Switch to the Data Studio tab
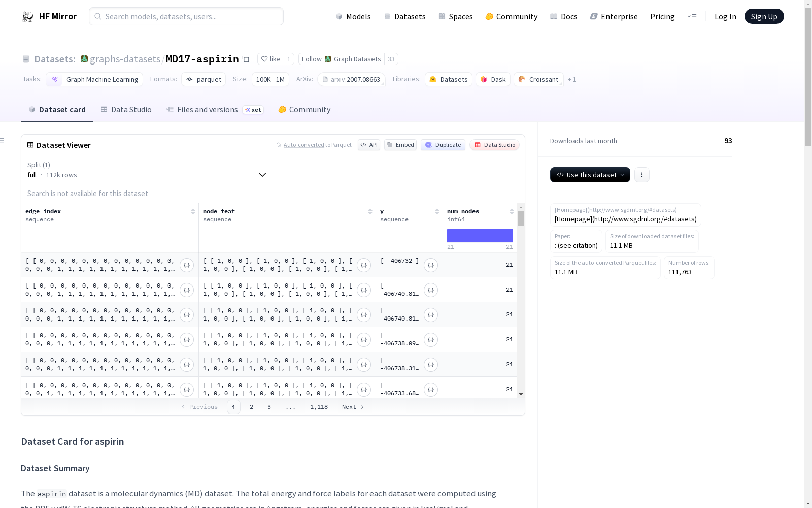The height and width of the screenshot is (508, 812). tap(126, 110)
